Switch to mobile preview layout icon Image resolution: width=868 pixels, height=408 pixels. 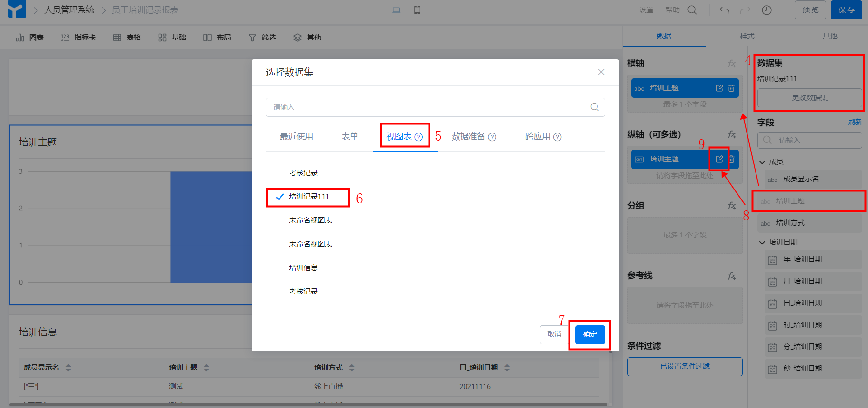(x=417, y=10)
